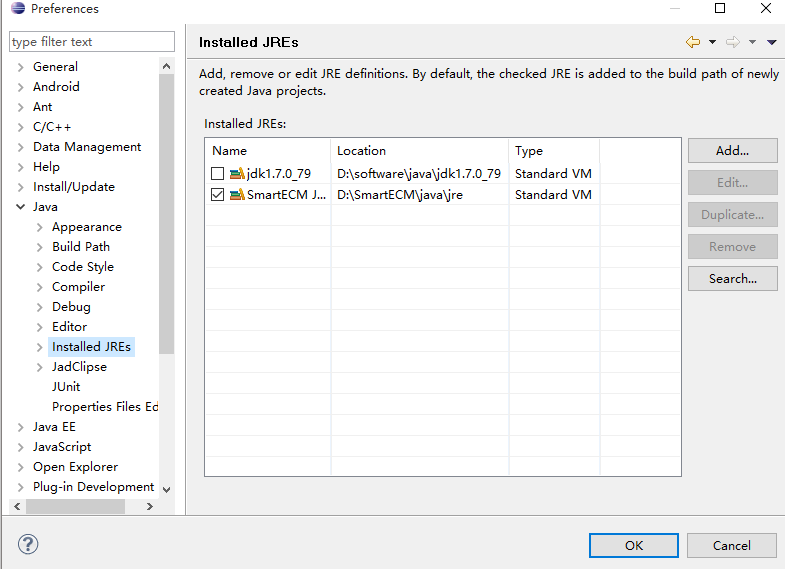
Task: Uncheck the SmartECM JRE checkbox
Action: click(217, 195)
